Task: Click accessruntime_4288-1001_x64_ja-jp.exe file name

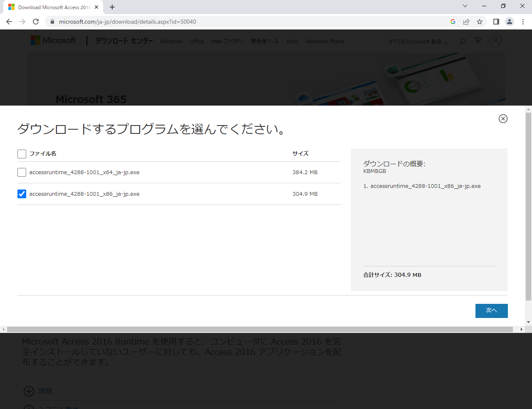Action: (84, 172)
